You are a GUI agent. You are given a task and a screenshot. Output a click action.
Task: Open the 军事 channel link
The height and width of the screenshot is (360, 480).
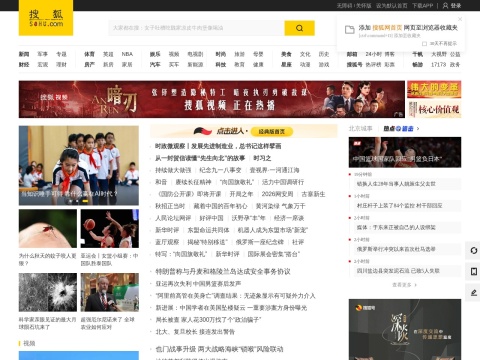(x=42, y=54)
